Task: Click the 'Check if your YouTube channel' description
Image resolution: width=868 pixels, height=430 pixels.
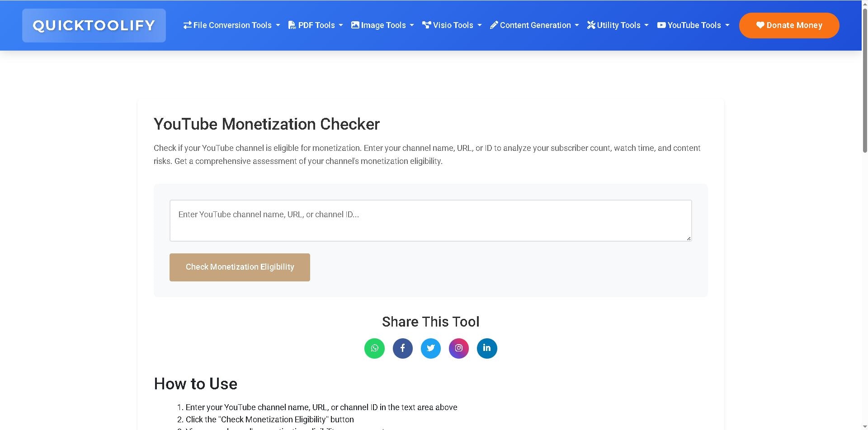Action: (x=427, y=154)
